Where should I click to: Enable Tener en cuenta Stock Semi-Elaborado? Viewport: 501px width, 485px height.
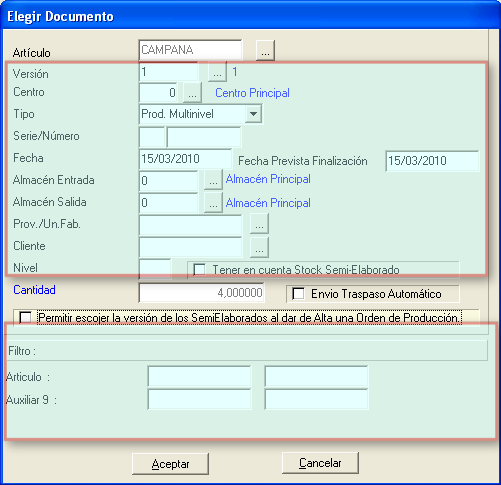click(199, 269)
